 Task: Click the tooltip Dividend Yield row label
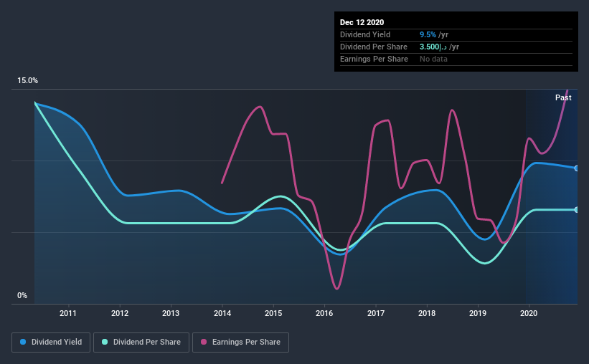click(365, 34)
